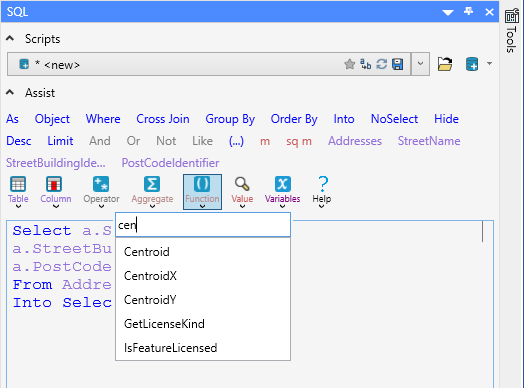Expand arrow next to new script icon
The height and width of the screenshot is (388, 524).
489,63
